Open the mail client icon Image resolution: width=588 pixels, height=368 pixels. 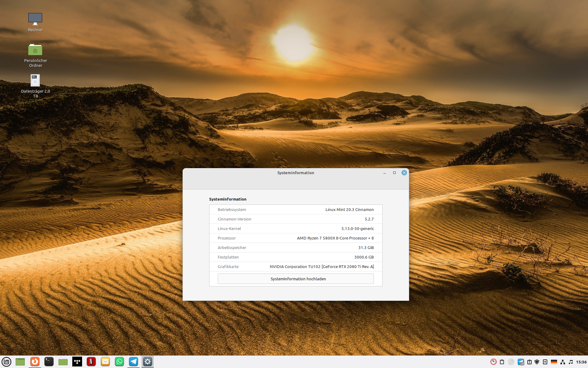click(x=105, y=362)
